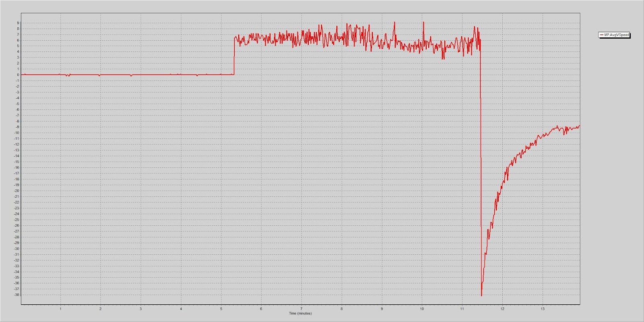Select the time axis tick label 7
The height and width of the screenshot is (322, 644).
click(301, 309)
